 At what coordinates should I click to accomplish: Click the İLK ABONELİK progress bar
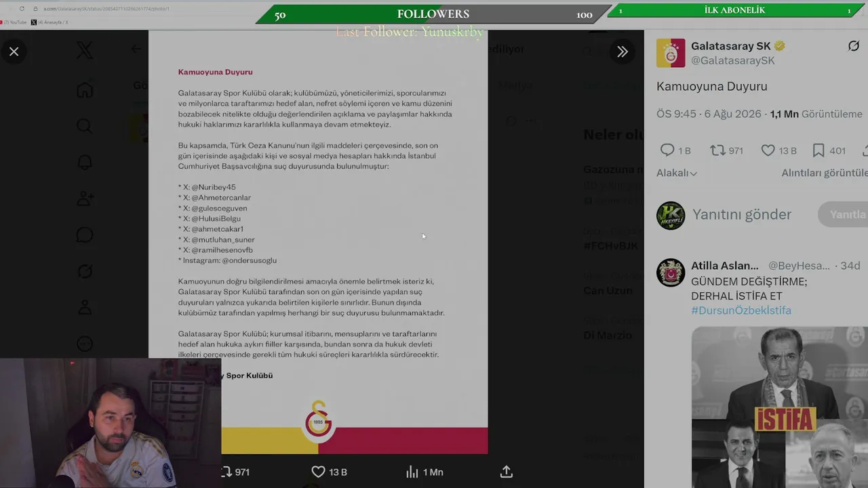(x=735, y=10)
